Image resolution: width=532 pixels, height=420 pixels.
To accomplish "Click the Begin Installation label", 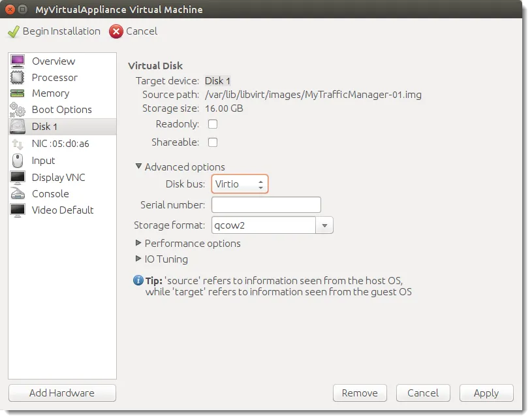I will tap(61, 31).
